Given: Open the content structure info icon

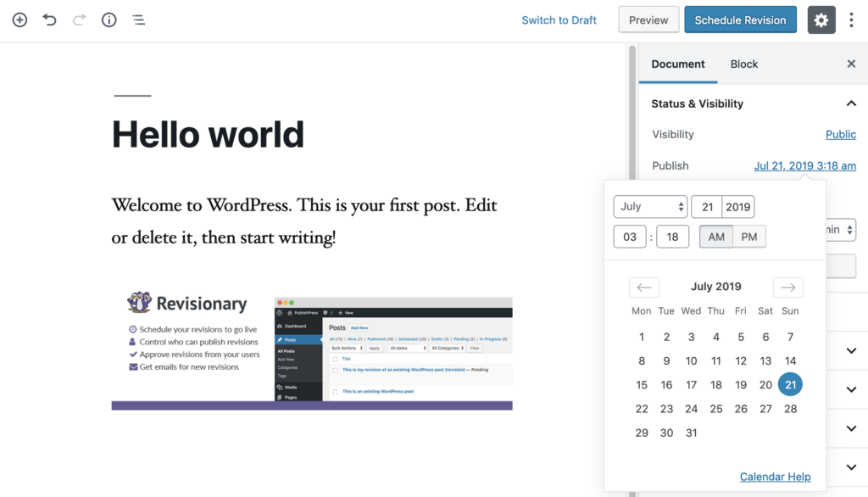Looking at the screenshot, I should (108, 20).
